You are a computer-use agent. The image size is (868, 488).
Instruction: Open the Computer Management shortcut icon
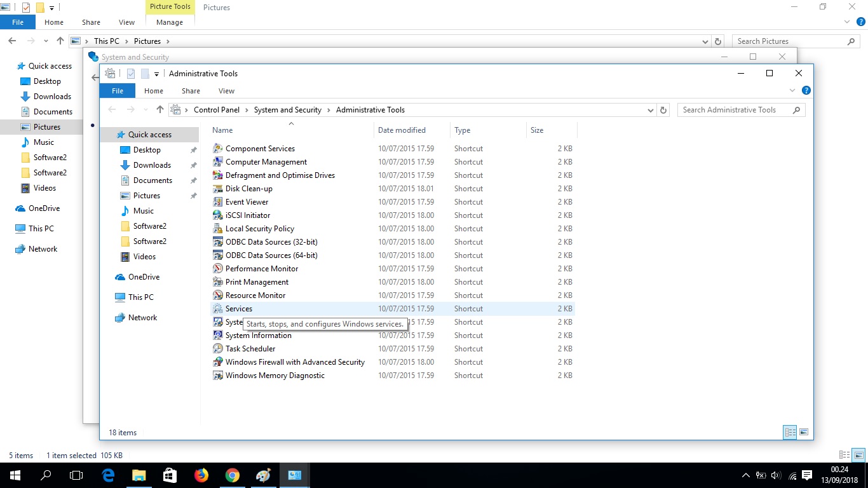tap(218, 162)
